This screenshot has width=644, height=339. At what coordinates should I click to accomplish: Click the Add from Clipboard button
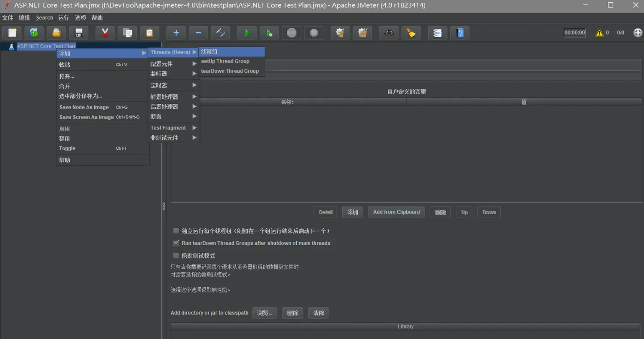pos(396,212)
